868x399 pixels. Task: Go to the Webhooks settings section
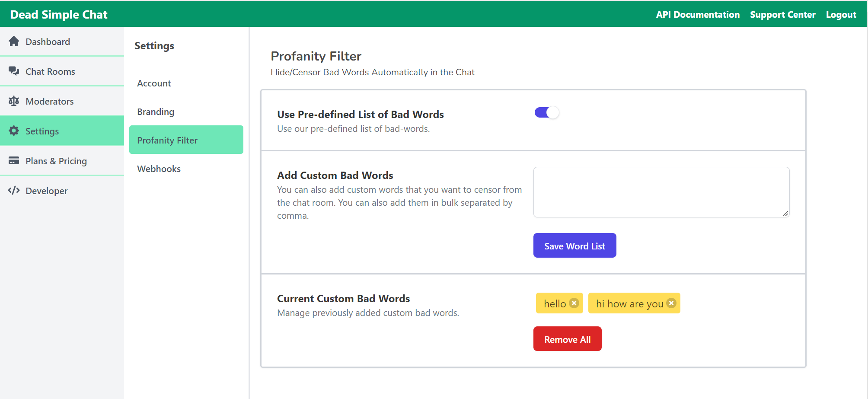[159, 169]
